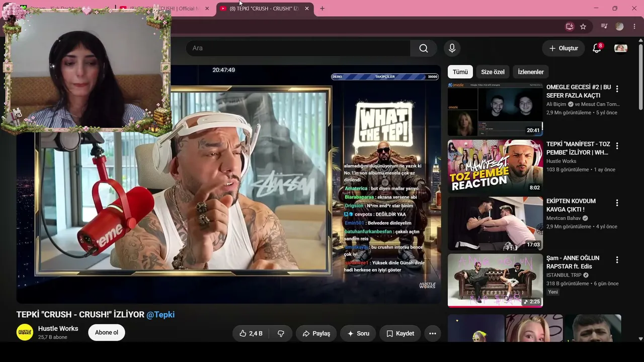Open the title "OMEGLE GECESİ #2 | BU SEFER FAZLA KAÇTI"
Screen dimensions: 644x362
tap(579, 92)
